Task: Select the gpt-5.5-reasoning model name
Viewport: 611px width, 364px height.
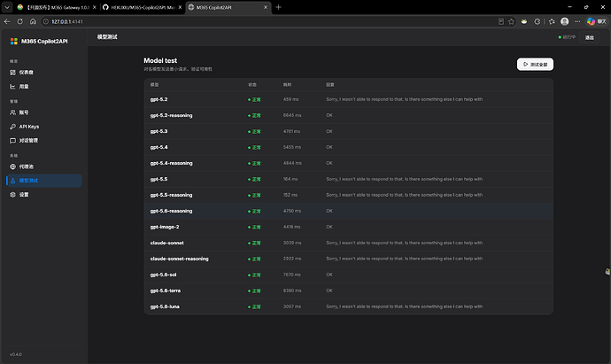Action: pyautogui.click(x=172, y=195)
